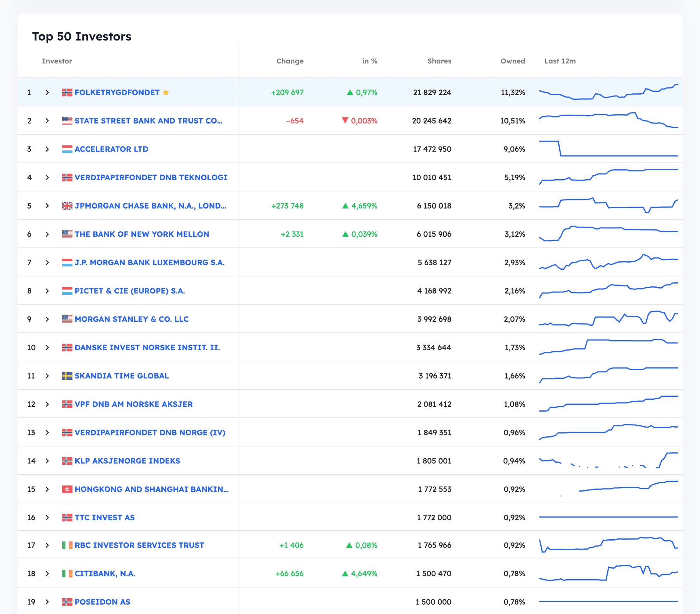The height and width of the screenshot is (614, 700).
Task: Click the KLP AKSJENORGE INDEKS sparkline chart
Action: click(x=609, y=460)
